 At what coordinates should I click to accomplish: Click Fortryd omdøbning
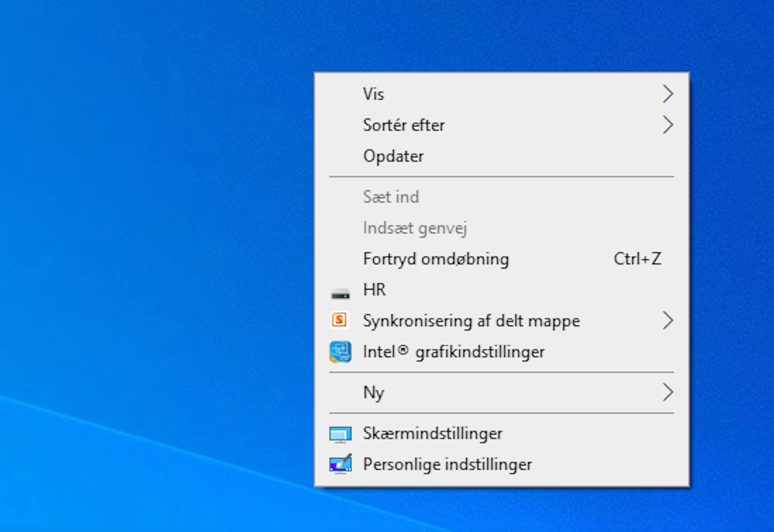point(436,259)
